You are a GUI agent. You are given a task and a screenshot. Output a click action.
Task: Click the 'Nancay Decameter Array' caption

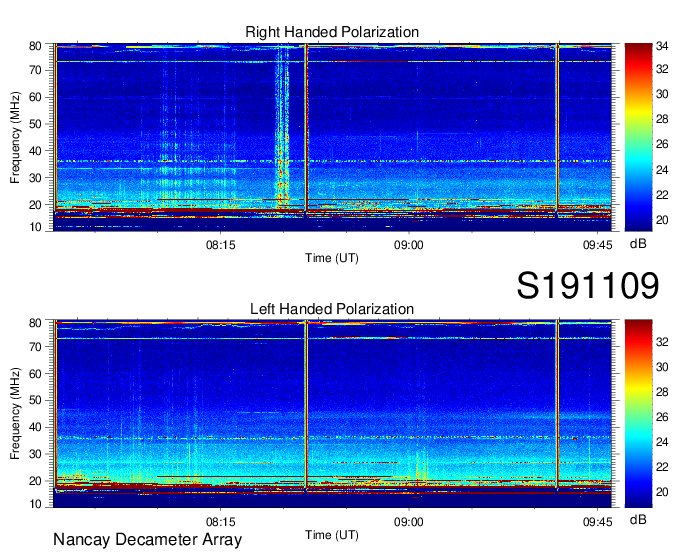[x=147, y=540]
